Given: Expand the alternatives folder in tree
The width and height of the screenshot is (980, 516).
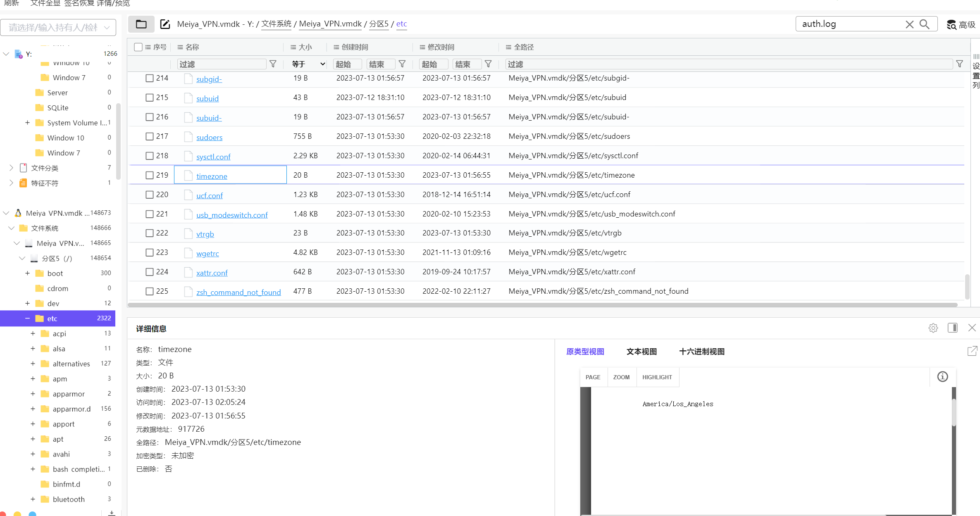Looking at the screenshot, I should point(33,364).
